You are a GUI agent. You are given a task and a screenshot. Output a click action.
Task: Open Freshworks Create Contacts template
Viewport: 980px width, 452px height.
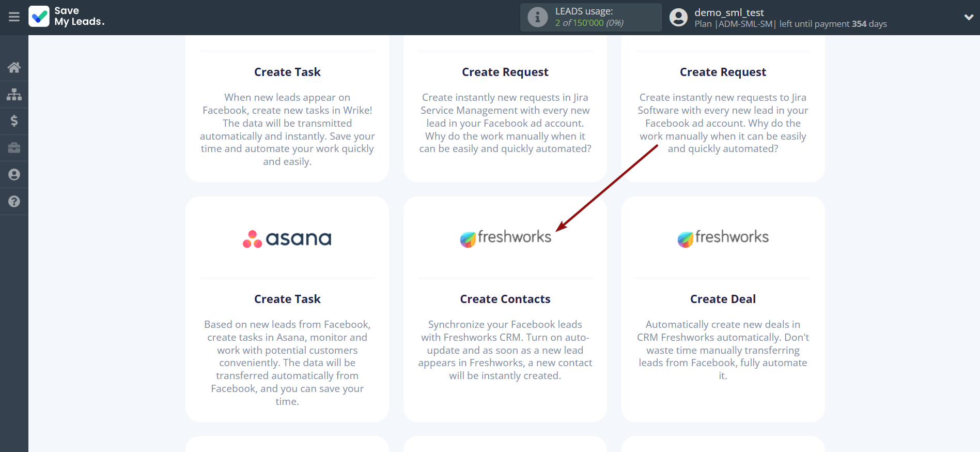pyautogui.click(x=505, y=299)
